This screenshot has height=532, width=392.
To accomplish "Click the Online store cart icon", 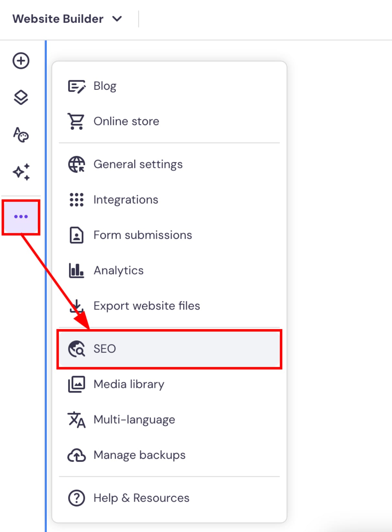I will pyautogui.click(x=76, y=121).
